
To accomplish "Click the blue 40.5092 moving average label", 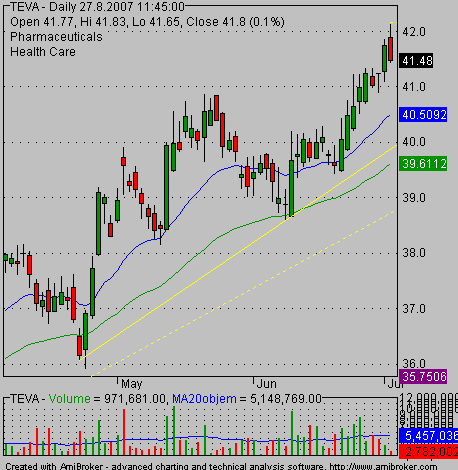I will (x=423, y=115).
